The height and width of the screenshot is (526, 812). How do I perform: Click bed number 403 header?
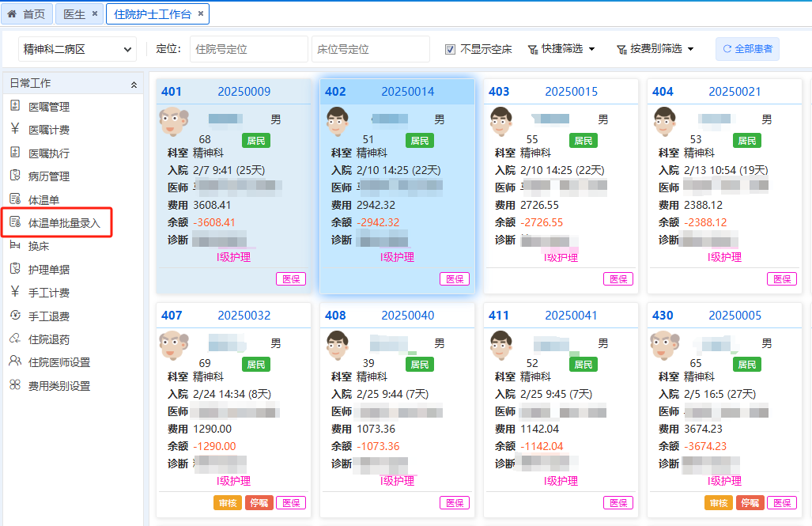pos(499,92)
